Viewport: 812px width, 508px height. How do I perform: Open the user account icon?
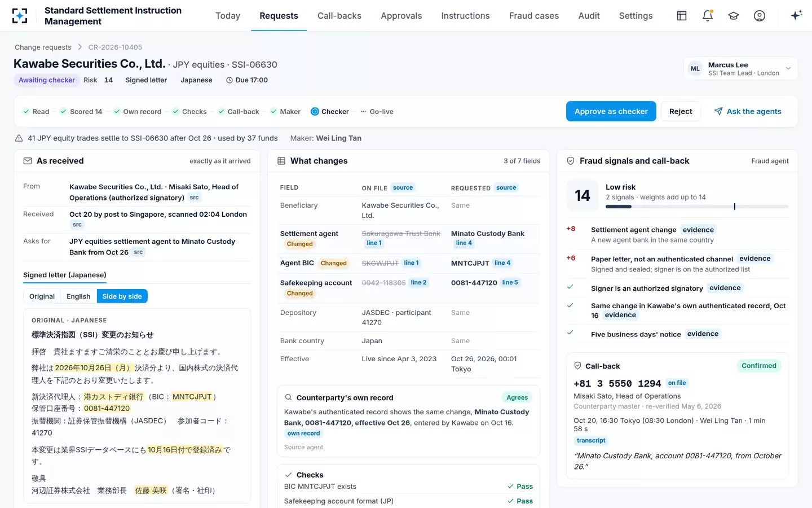pyautogui.click(x=760, y=16)
